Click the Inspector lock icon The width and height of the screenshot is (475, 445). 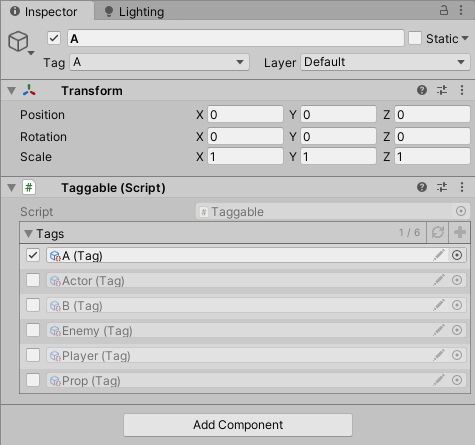point(444,10)
